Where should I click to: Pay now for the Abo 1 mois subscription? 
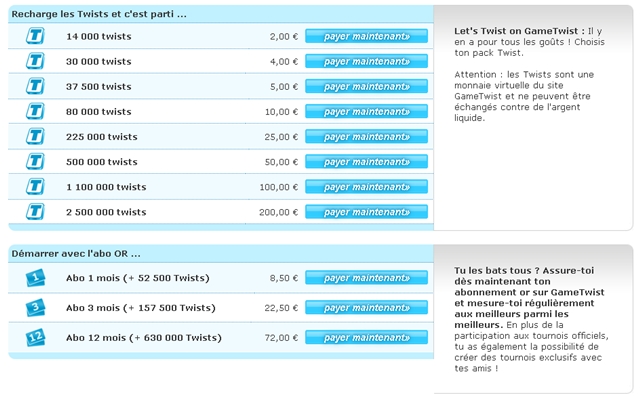point(367,277)
